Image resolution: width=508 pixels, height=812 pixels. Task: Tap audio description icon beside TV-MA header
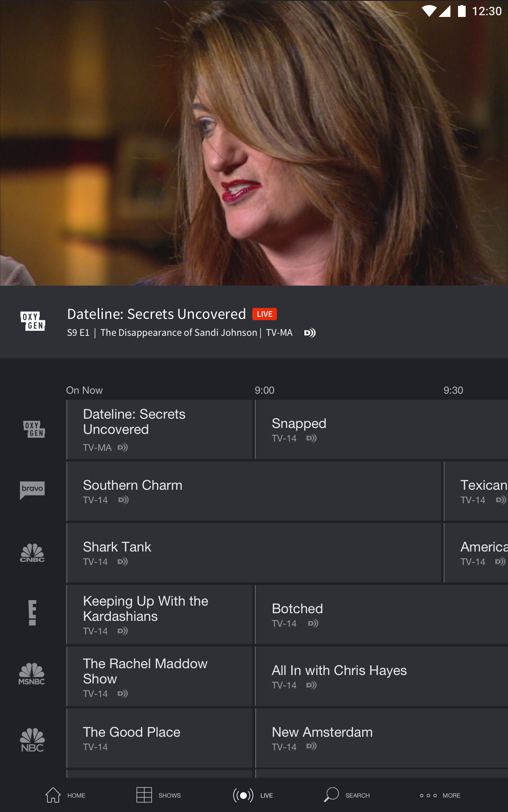pyautogui.click(x=310, y=333)
